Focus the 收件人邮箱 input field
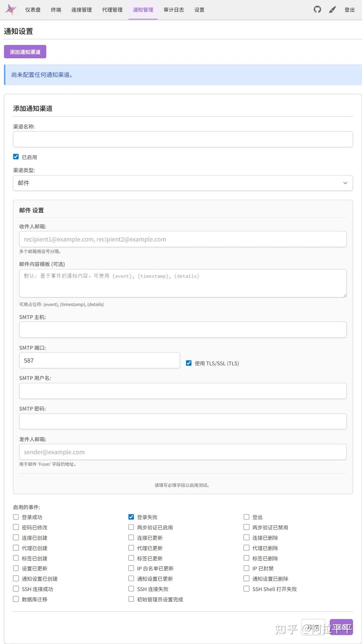The width and height of the screenshot is (362, 644). (183, 239)
